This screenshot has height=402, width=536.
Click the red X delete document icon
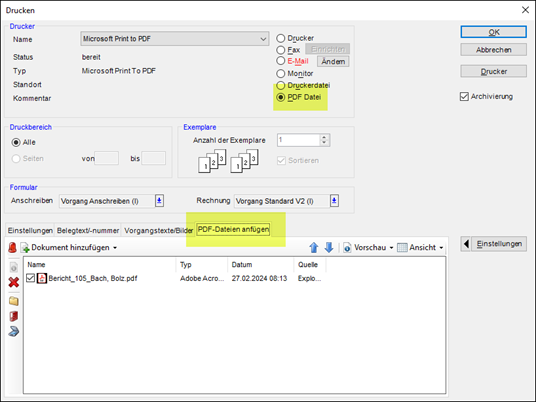[x=14, y=282]
